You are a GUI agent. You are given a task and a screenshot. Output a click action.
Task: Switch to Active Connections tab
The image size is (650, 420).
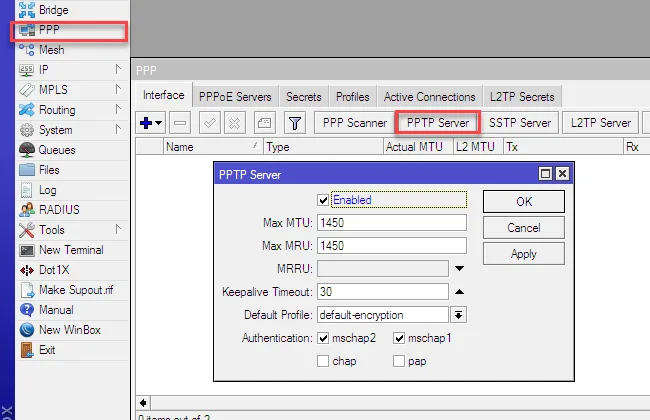pyautogui.click(x=429, y=97)
